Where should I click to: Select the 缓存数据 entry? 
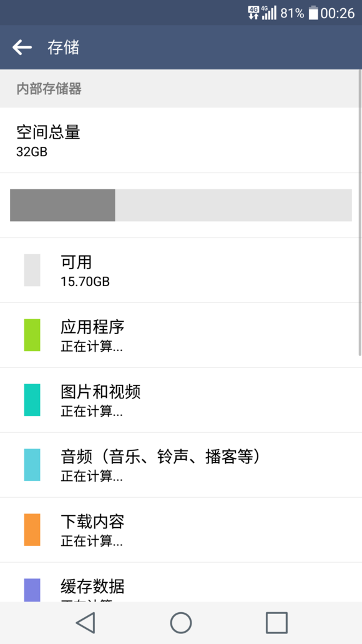[181, 582]
